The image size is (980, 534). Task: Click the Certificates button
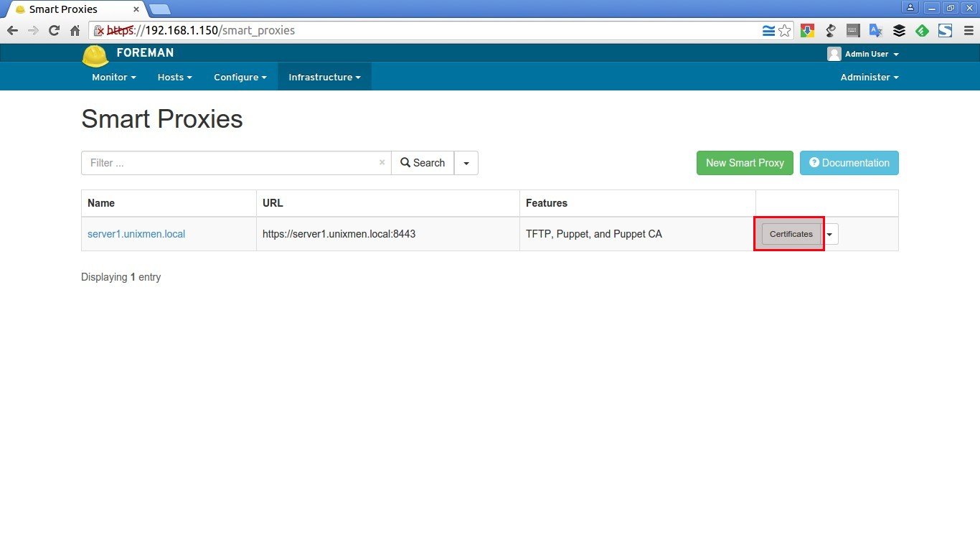(x=791, y=234)
